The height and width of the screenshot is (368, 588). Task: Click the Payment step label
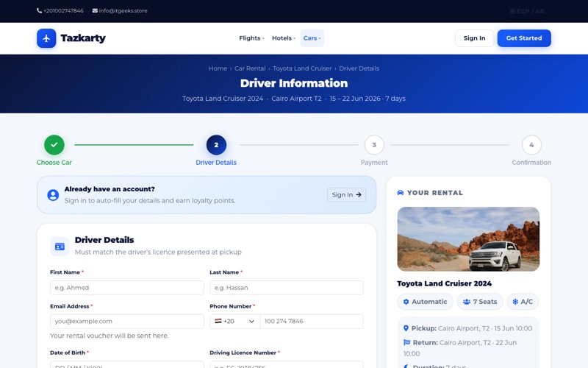click(x=374, y=163)
